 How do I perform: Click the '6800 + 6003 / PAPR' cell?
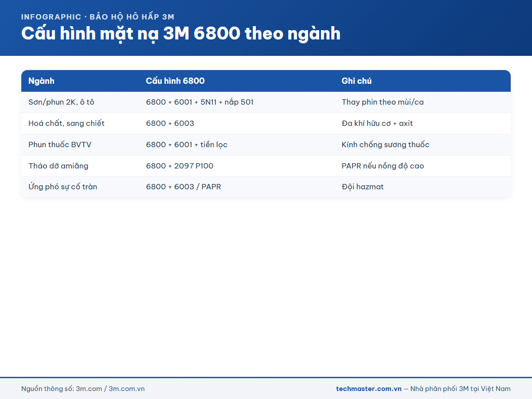coord(184,187)
